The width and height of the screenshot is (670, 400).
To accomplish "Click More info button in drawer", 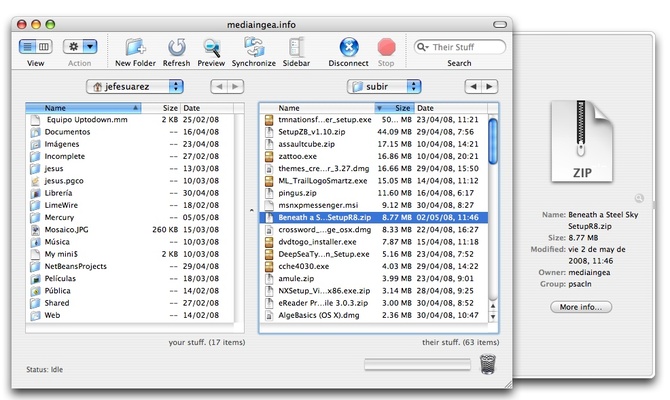I will point(581,307).
